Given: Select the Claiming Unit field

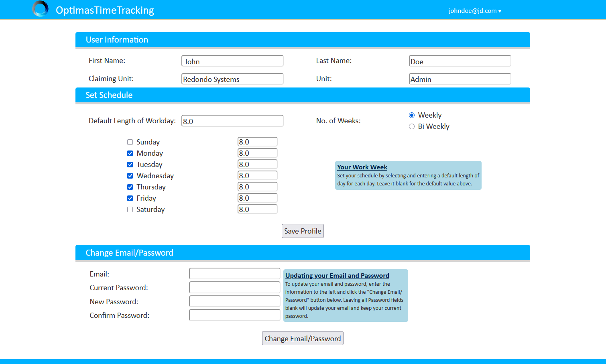Looking at the screenshot, I should click(232, 79).
